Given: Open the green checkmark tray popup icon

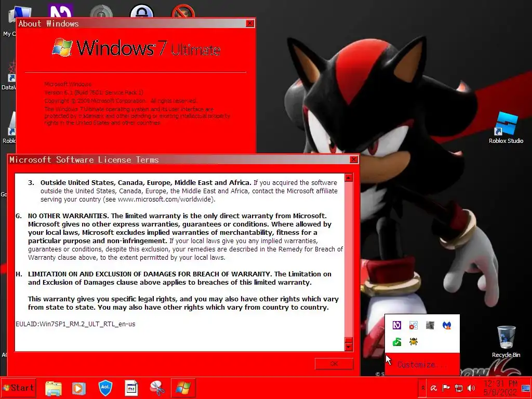Looking at the screenshot, I should [x=396, y=341].
